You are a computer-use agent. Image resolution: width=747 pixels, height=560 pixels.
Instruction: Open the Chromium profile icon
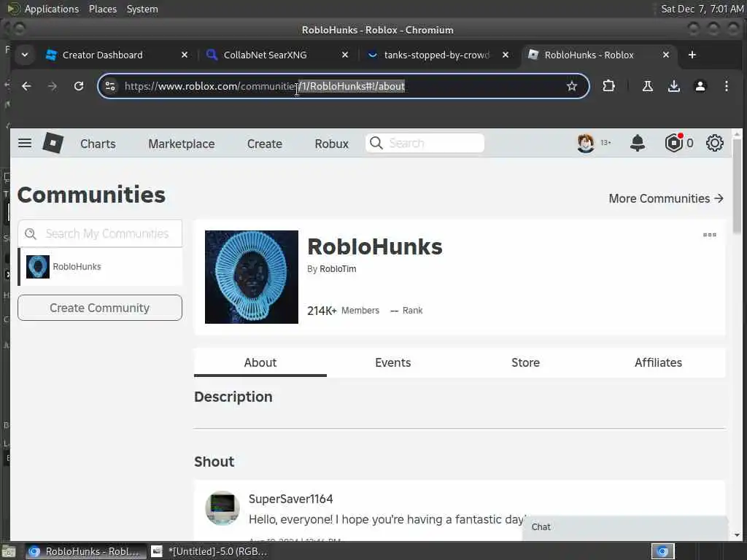(x=700, y=86)
